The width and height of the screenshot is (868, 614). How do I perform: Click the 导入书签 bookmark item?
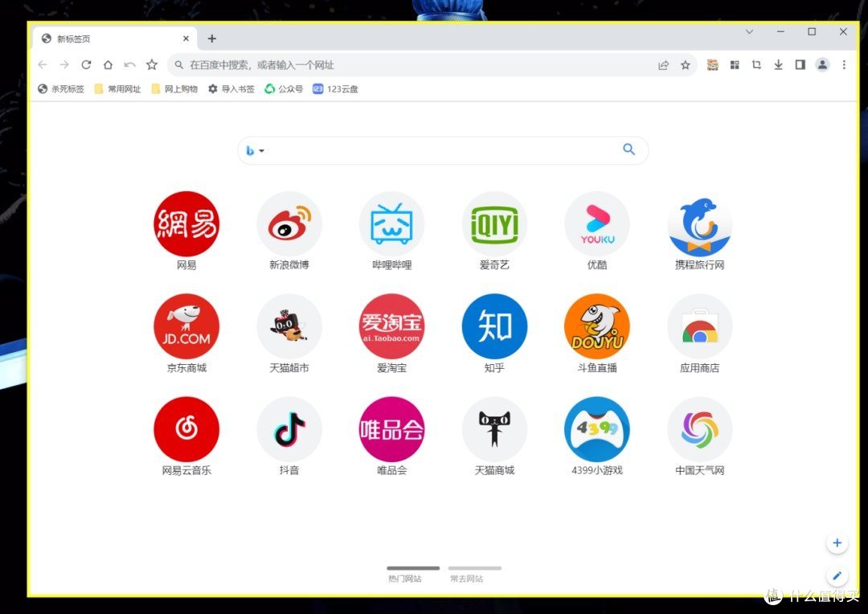pyautogui.click(x=231, y=88)
